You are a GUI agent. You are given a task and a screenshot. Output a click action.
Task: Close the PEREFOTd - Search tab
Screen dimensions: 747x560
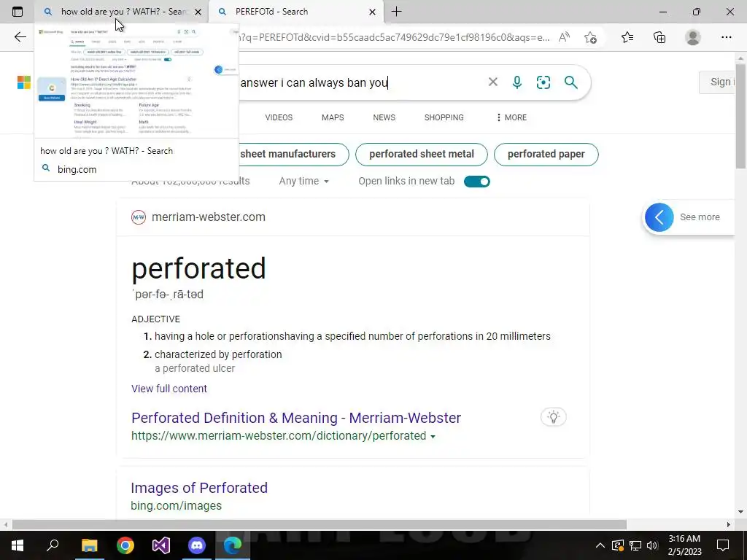pos(373,12)
